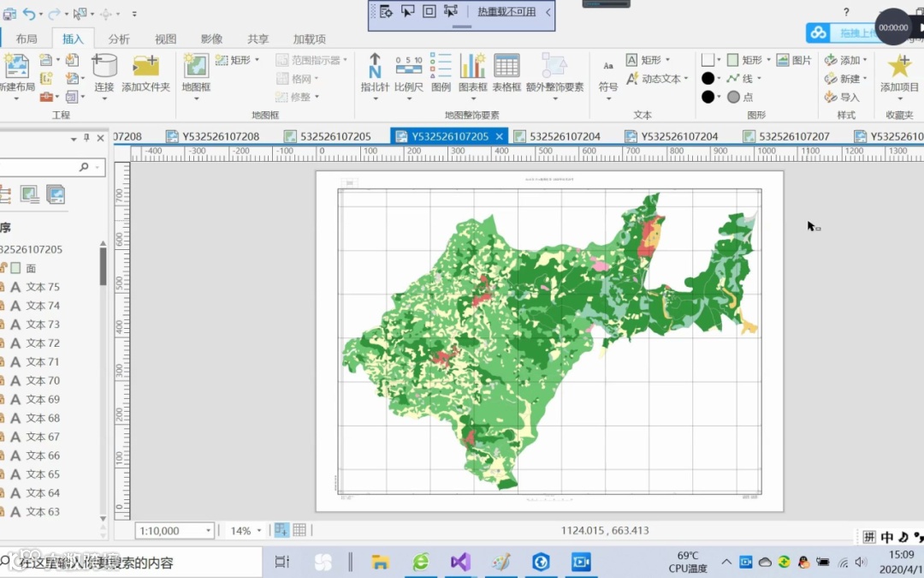
Task: Open the 532526107204 layout tab
Action: tap(565, 136)
